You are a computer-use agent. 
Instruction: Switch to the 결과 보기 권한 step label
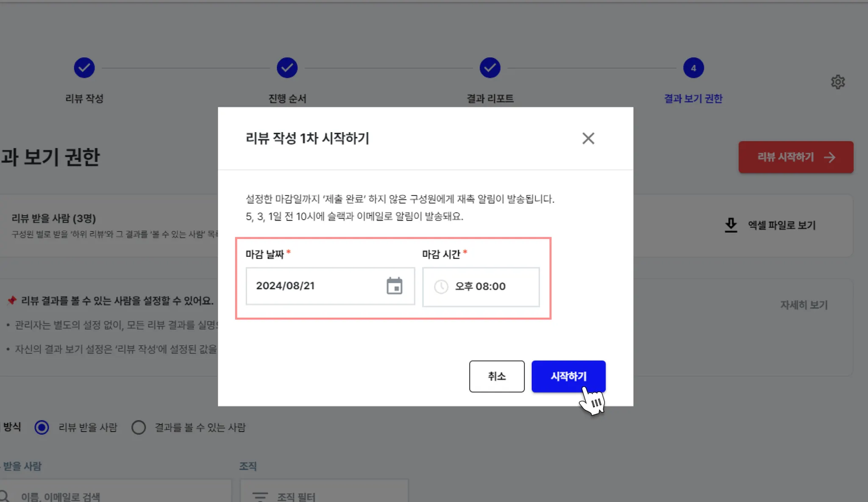693,99
